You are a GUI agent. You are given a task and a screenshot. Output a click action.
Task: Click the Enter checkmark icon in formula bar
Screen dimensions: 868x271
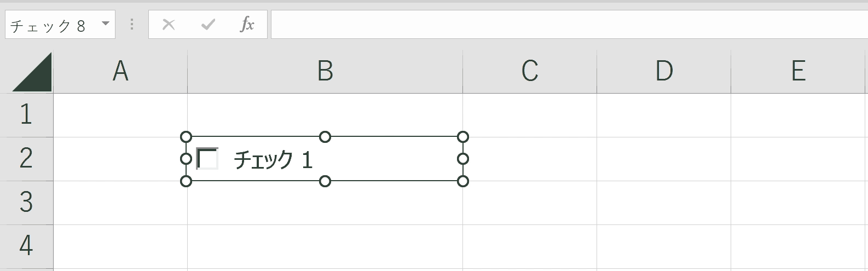[208, 24]
